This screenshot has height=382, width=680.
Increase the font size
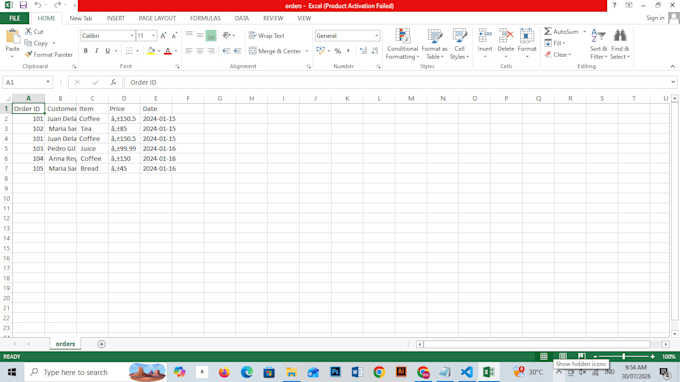pos(163,36)
